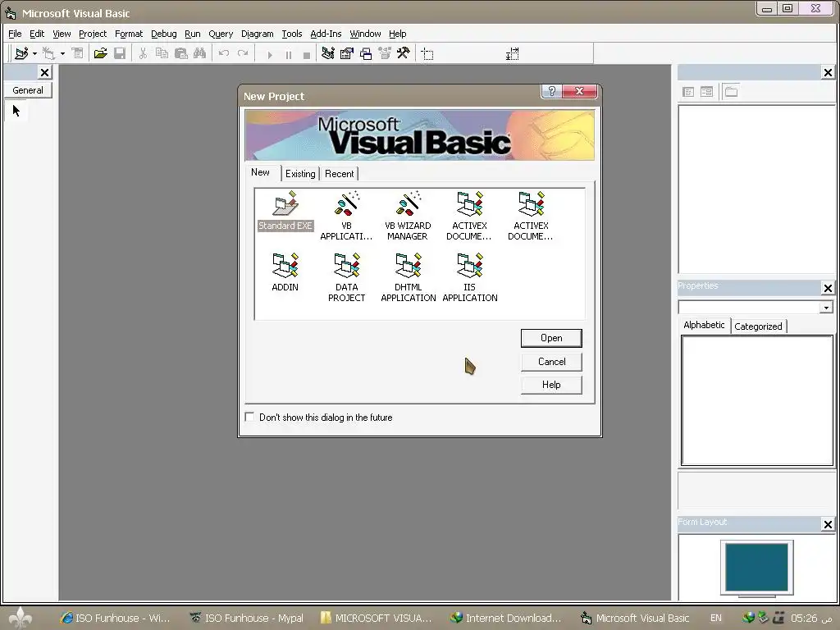Open the Project Explorer toolbar icon
840x630 pixels.
(328, 53)
